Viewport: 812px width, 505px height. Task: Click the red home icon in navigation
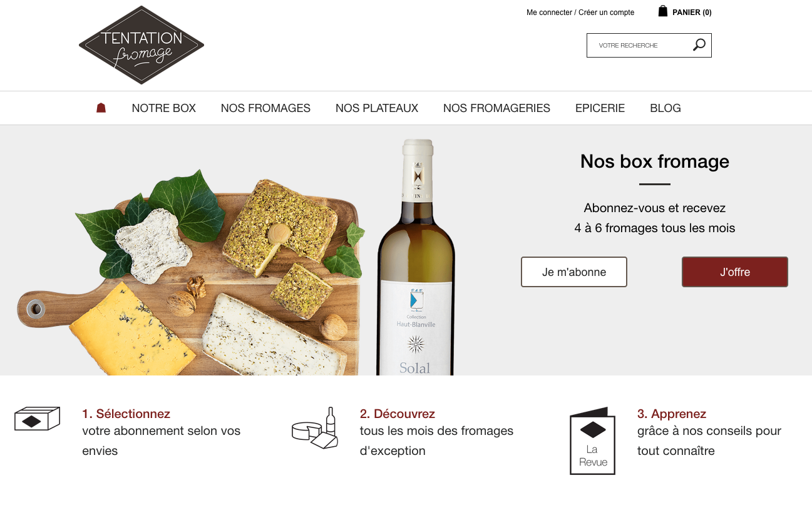101,108
